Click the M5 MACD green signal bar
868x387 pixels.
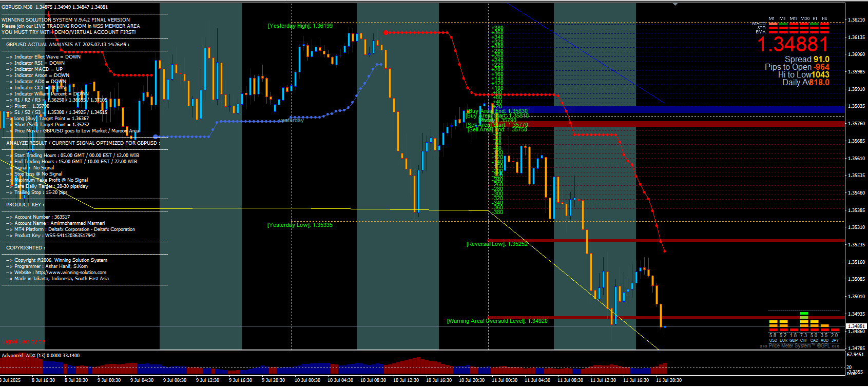pyautogui.click(x=783, y=23)
